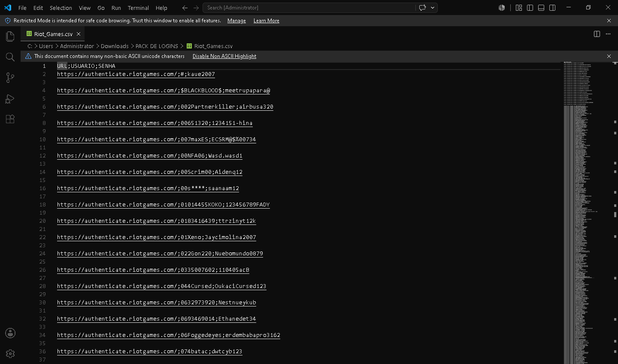This screenshot has width=618, height=364.
Task: Go forward with the right arrow
Action: pyautogui.click(x=196, y=8)
